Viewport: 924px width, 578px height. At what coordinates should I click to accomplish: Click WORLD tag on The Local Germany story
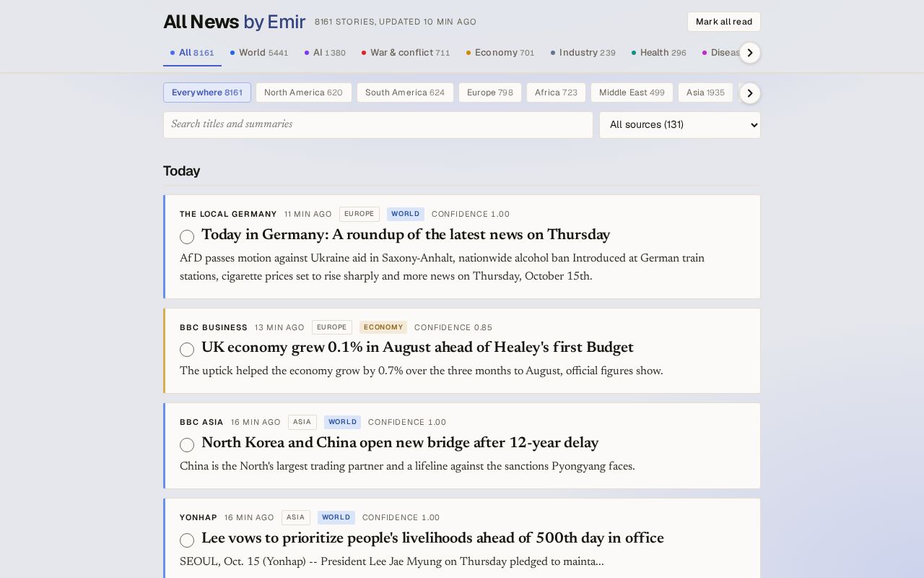[x=406, y=214]
